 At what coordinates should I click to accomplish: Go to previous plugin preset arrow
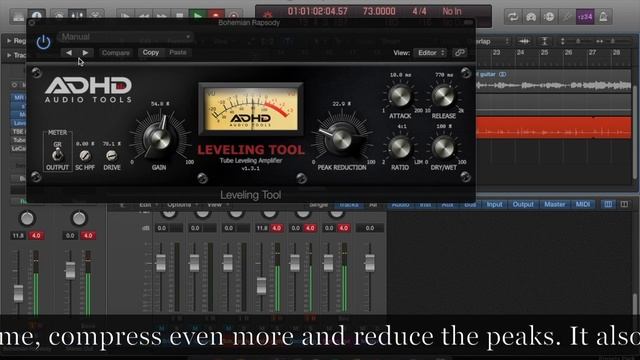[x=69, y=53]
